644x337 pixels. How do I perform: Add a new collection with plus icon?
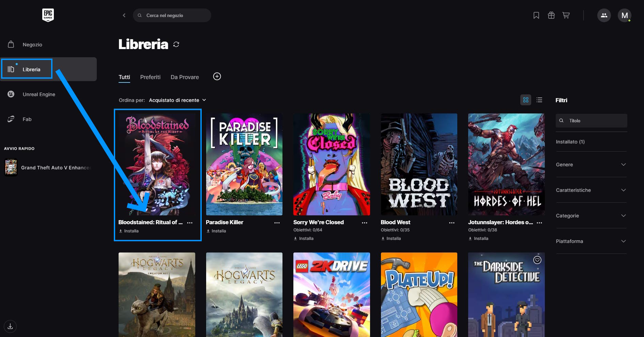[x=217, y=76]
